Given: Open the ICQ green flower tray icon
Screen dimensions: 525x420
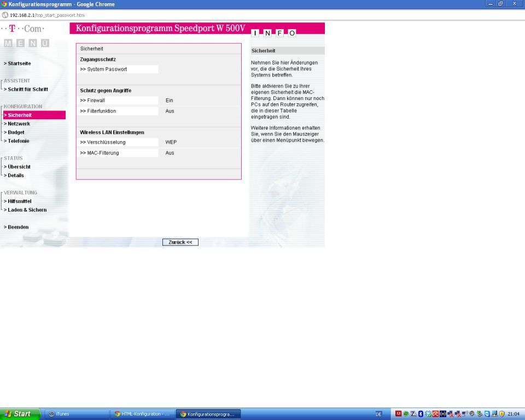Looking at the screenshot, I should click(406, 414).
